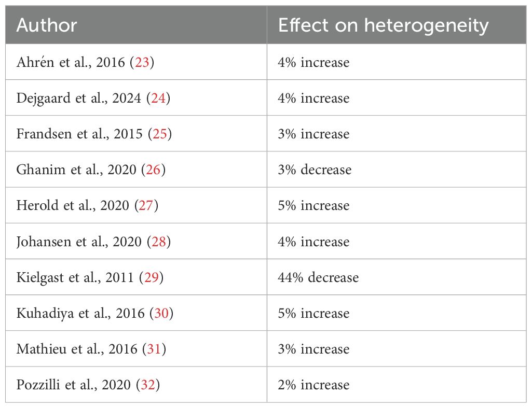The width and height of the screenshot is (532, 408).
Task: Click the 3% decrease cell
Action: coord(315,170)
